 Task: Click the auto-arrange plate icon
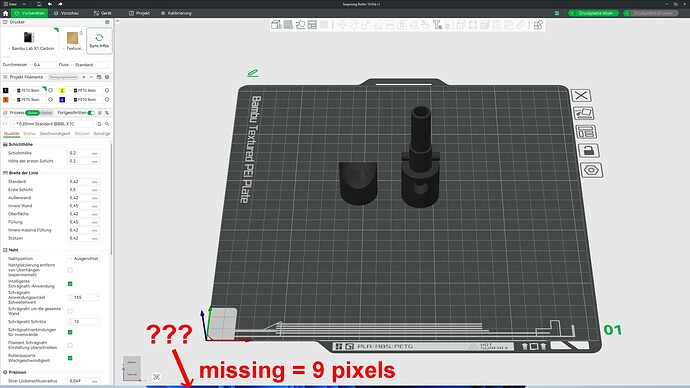click(586, 132)
